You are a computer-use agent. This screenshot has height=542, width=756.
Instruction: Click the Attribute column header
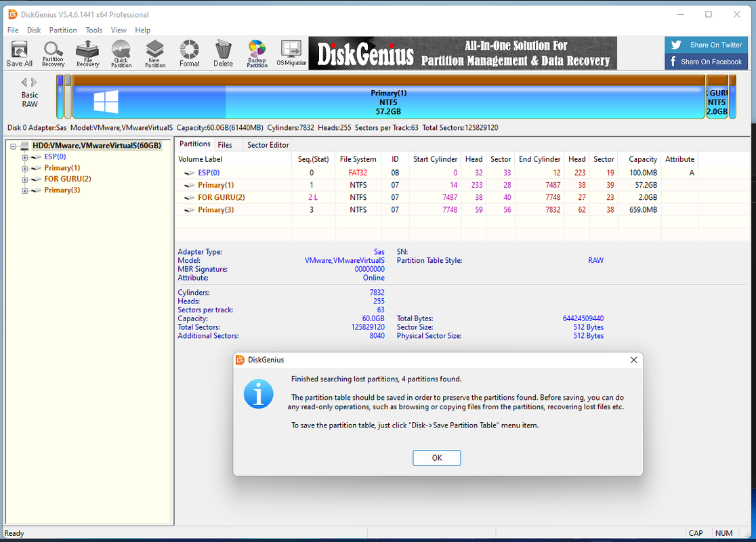680,159
